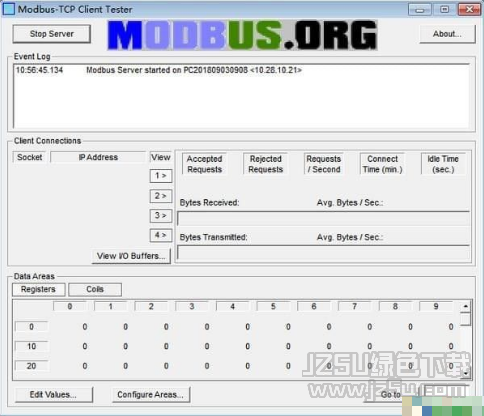Click row header 0 in data grid
The height and width of the screenshot is (416, 484).
(32, 327)
